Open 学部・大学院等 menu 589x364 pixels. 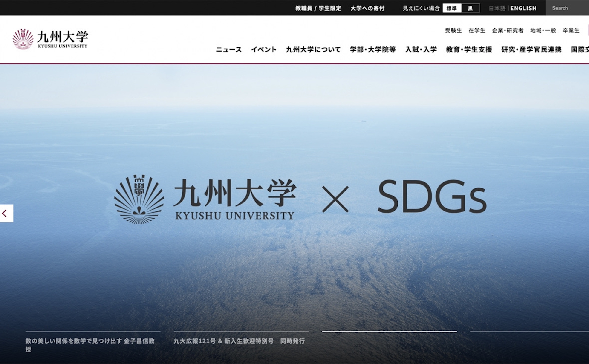click(373, 50)
